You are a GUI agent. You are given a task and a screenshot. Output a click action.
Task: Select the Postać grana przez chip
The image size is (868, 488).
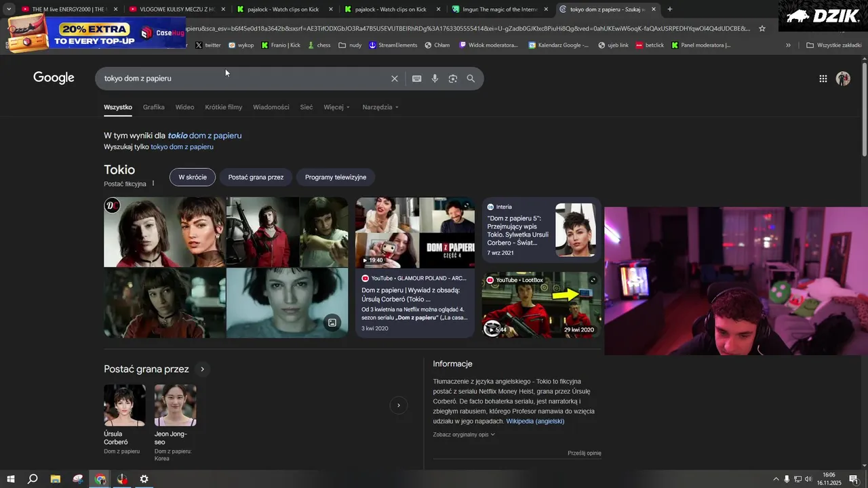coord(256,177)
